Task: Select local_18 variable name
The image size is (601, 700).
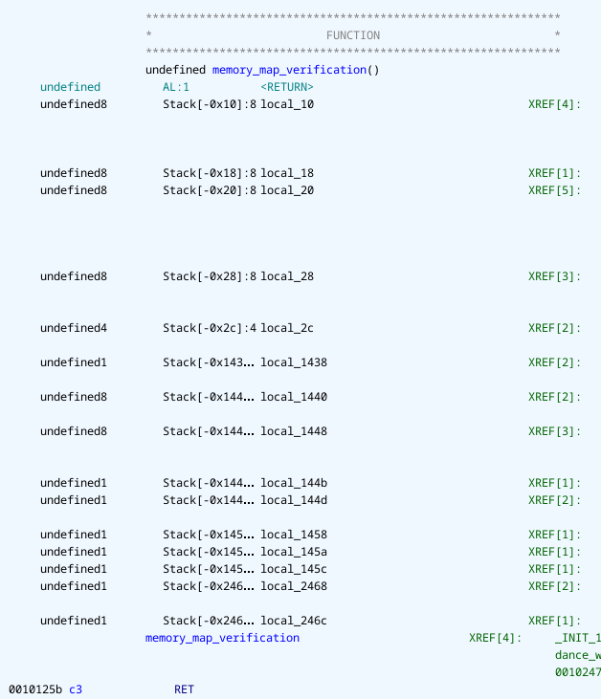Action: point(287,173)
